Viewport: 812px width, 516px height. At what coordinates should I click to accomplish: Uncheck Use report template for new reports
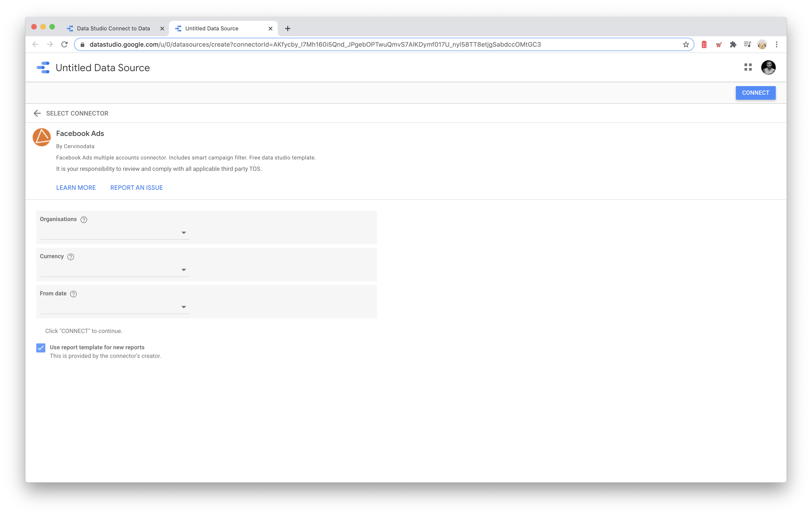[x=41, y=348]
